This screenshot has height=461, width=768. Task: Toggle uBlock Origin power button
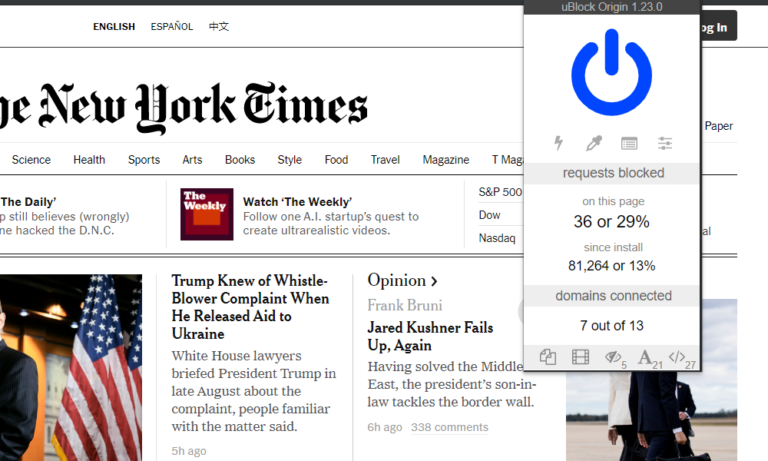tap(611, 72)
